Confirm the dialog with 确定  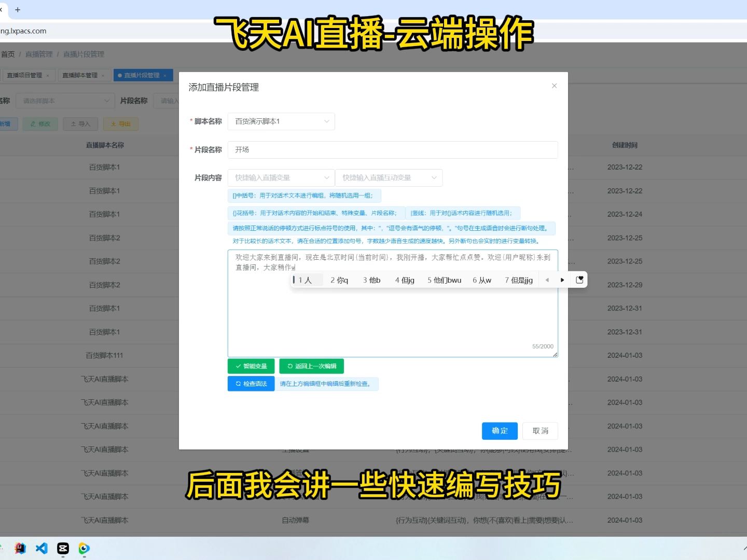(x=500, y=431)
